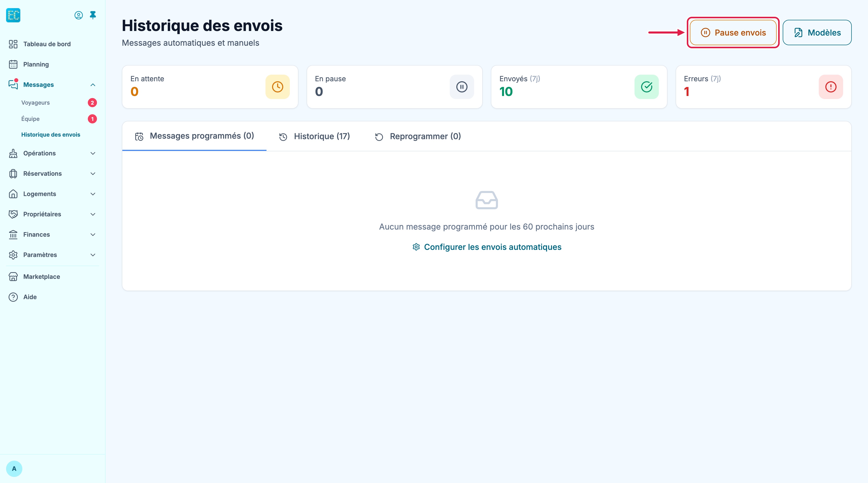Click the En attente clock icon

tap(278, 87)
